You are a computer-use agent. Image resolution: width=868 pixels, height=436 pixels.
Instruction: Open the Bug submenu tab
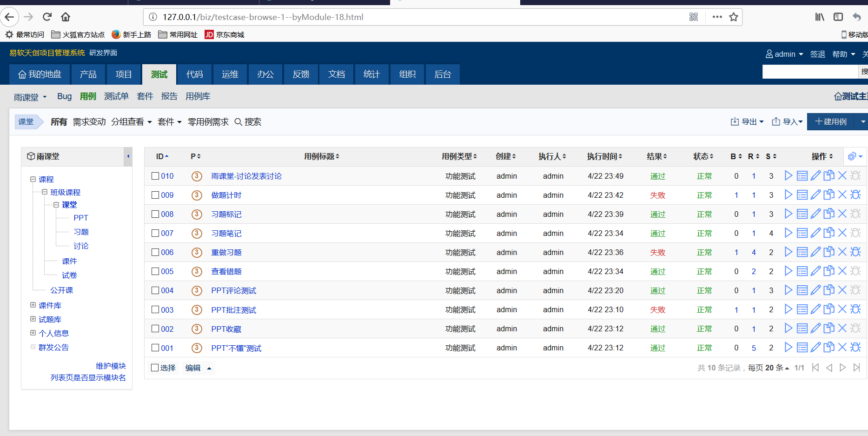(64, 96)
